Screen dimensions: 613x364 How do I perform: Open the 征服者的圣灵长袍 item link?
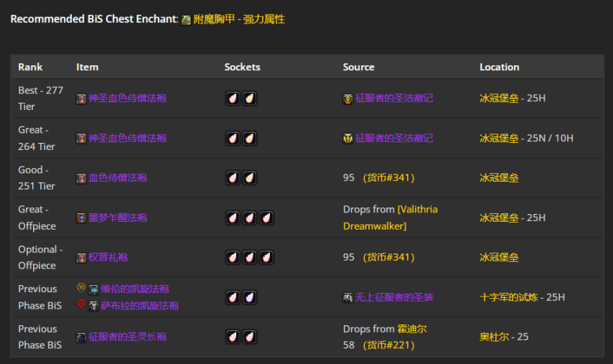point(128,337)
